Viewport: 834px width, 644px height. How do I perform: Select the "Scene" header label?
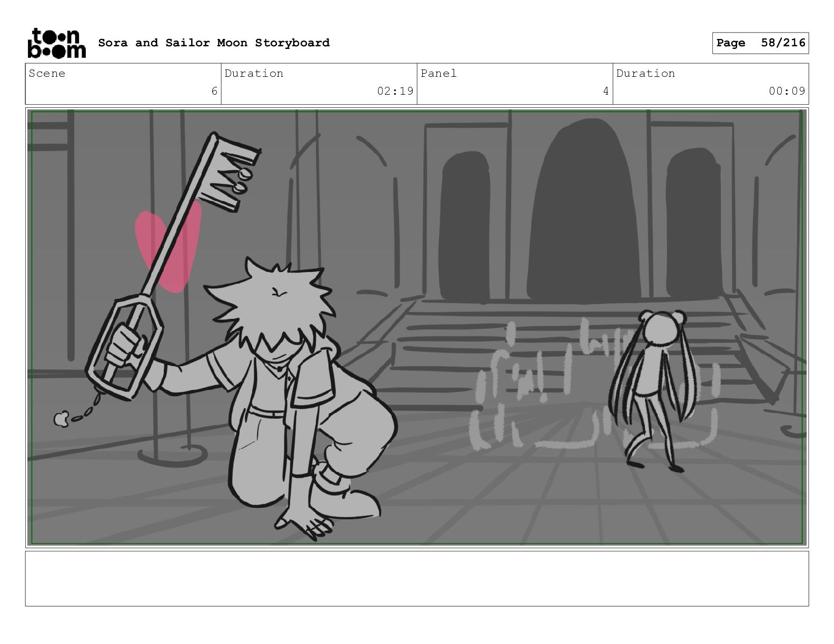click(47, 73)
